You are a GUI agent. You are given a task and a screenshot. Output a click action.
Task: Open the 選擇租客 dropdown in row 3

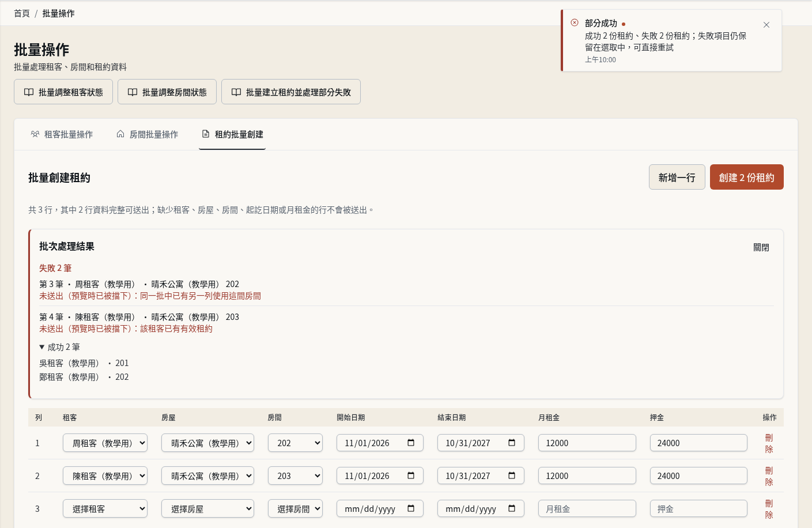(x=105, y=508)
